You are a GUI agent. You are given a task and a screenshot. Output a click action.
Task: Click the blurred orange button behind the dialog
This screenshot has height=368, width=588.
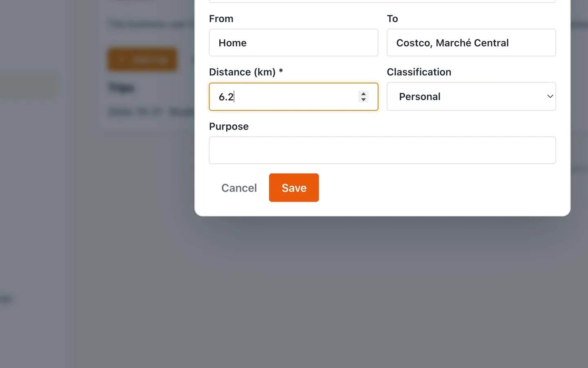(x=142, y=60)
